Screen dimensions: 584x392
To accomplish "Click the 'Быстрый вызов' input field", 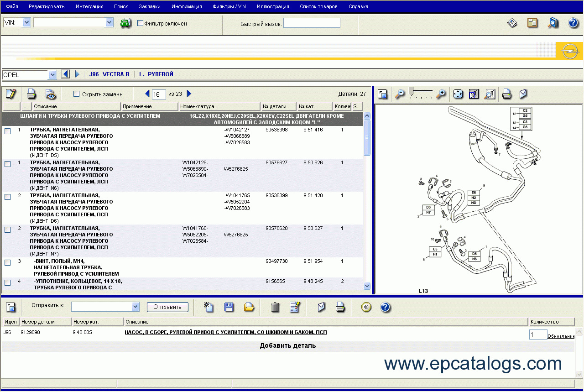I will point(312,23).
